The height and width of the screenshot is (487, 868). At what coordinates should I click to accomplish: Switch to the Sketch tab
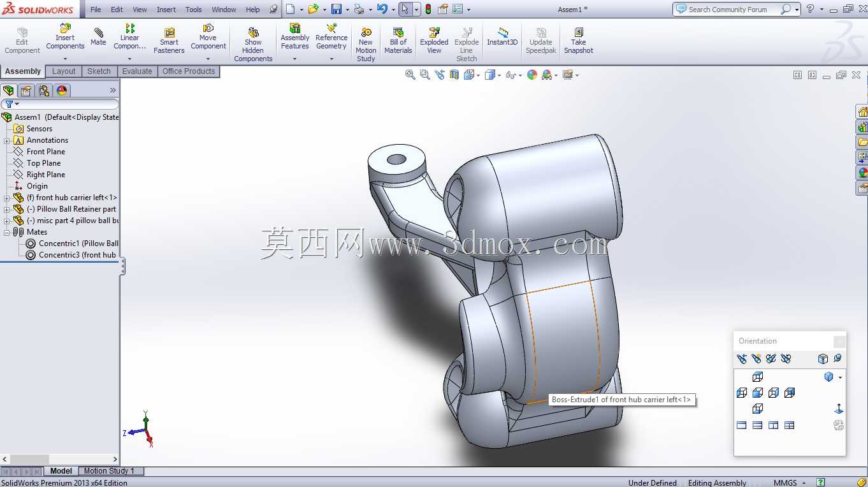[x=99, y=71]
